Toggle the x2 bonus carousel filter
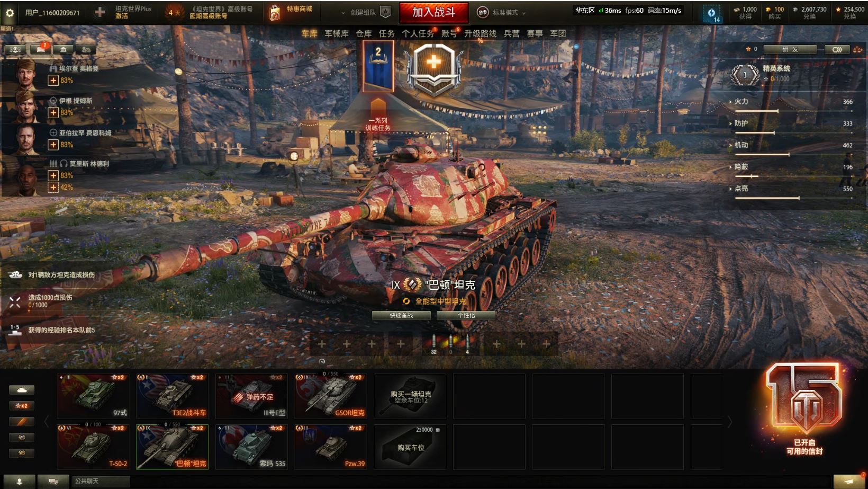This screenshot has height=489, width=868. point(22,406)
